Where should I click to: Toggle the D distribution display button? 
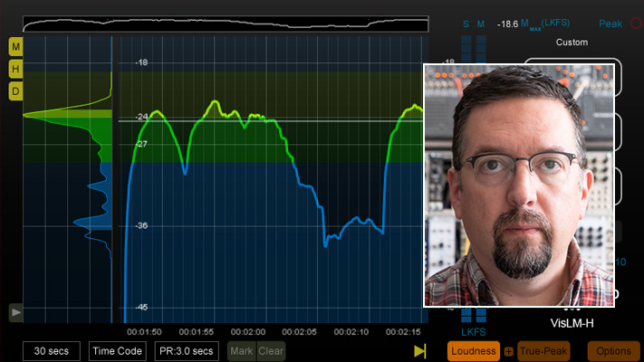[x=16, y=91]
